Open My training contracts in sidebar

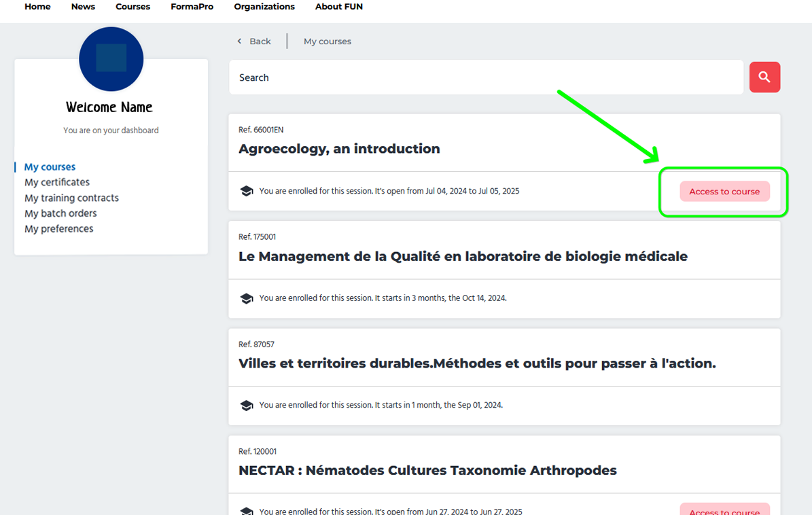pyautogui.click(x=71, y=198)
